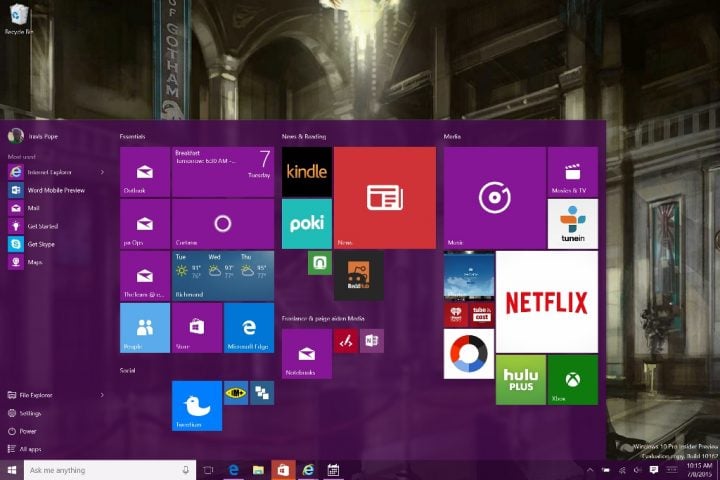Open the small OneNote tile
720x480 pixels.
(x=371, y=341)
